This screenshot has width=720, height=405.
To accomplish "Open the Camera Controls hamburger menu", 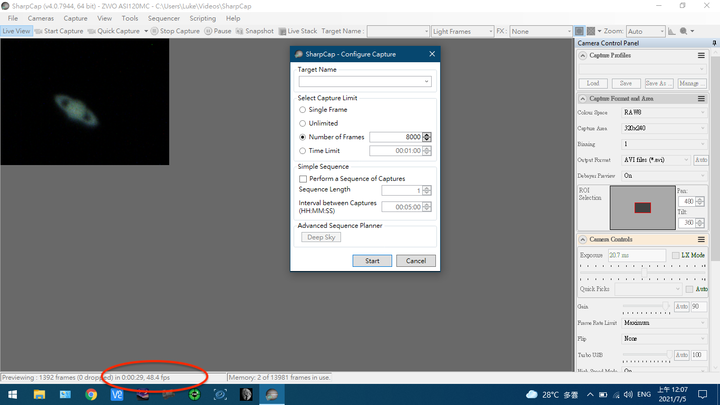I will click(701, 239).
